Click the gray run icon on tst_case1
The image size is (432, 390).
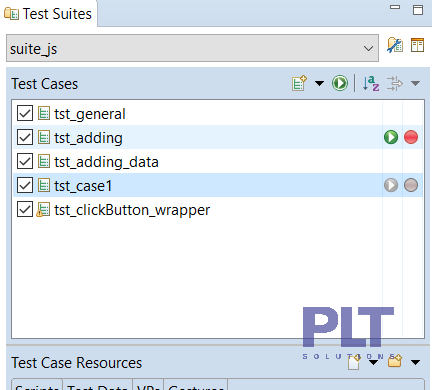tap(391, 185)
